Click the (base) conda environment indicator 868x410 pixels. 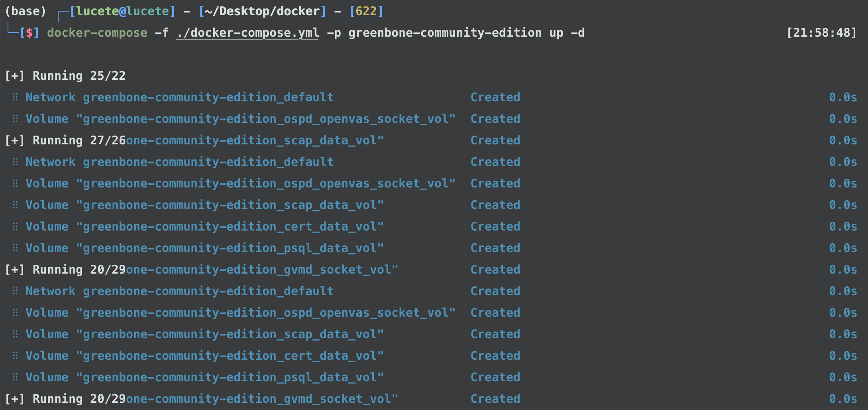(26, 11)
